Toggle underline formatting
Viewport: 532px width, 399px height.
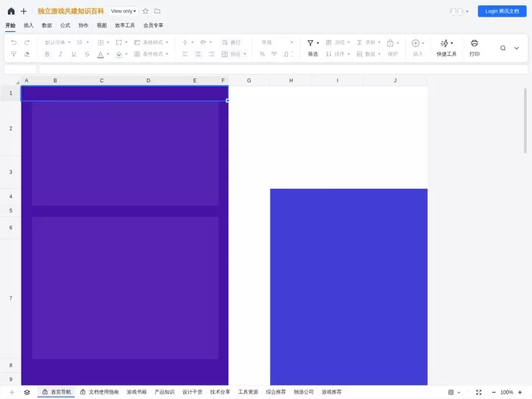click(74, 54)
